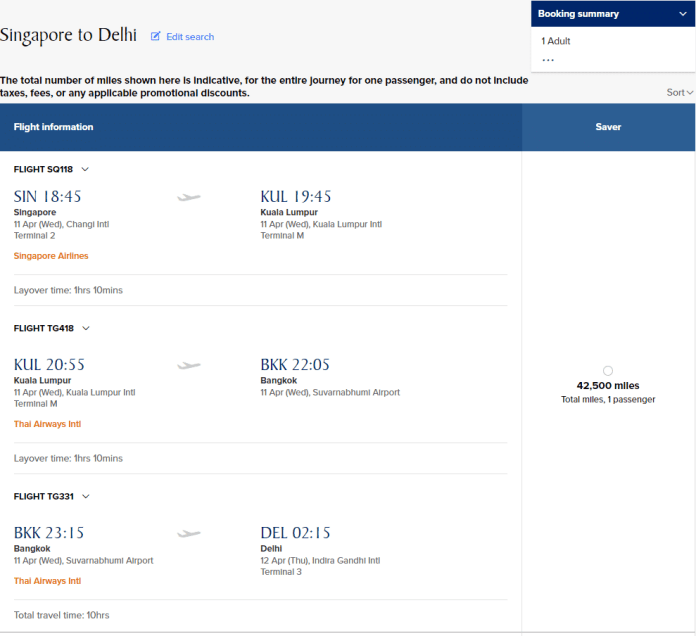696x636 pixels.
Task: Select the 42,500 miles Saver radio button
Action: coord(608,371)
